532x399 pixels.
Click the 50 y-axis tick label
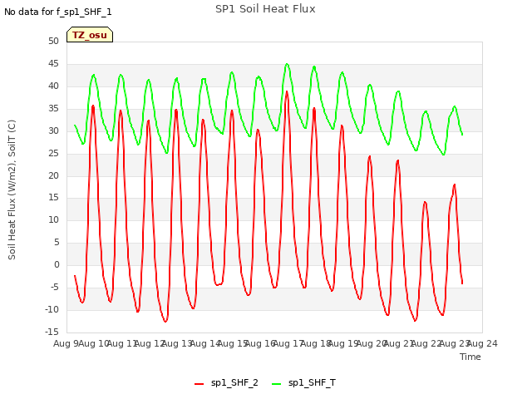(53, 41)
